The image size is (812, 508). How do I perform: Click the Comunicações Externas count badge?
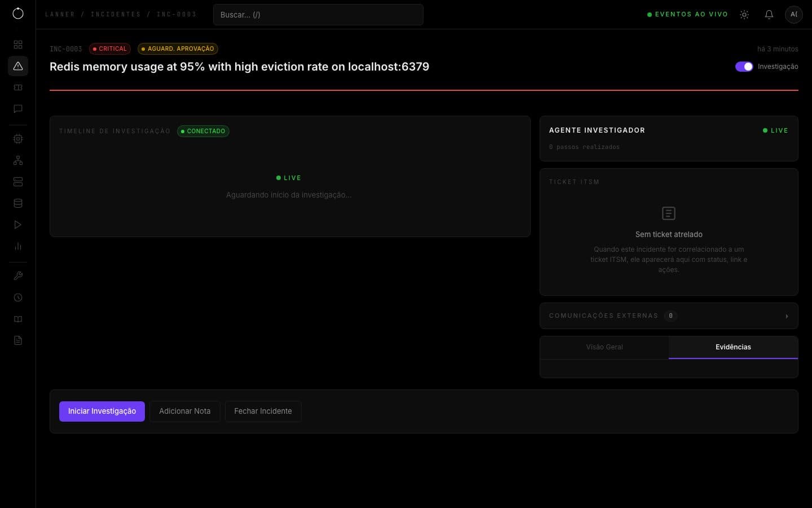point(670,316)
